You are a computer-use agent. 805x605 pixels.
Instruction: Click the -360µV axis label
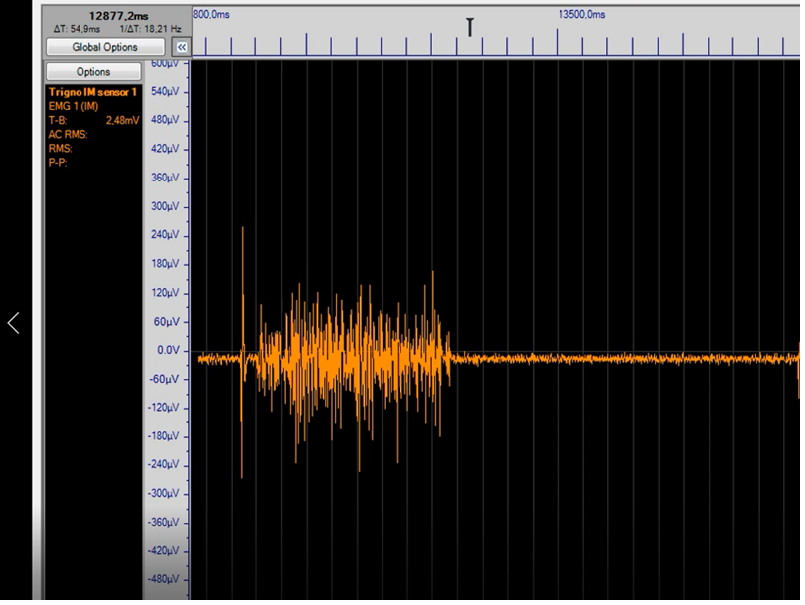point(164,522)
